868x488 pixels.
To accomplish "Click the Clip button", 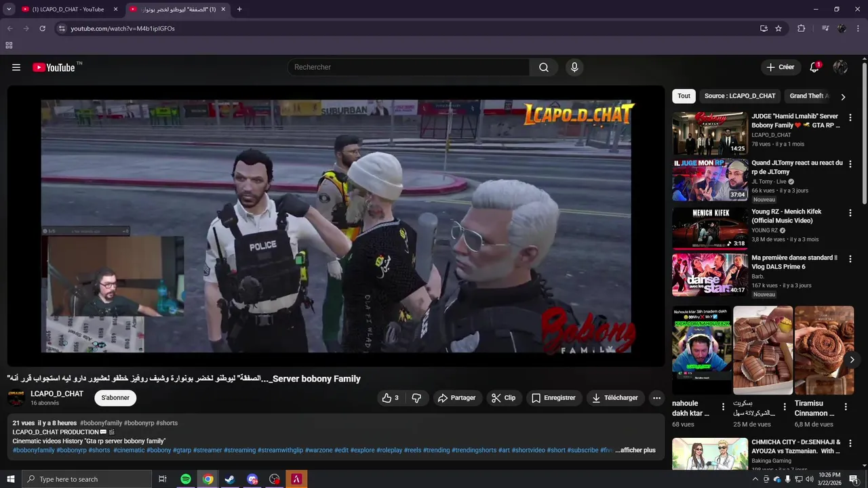I will [x=503, y=398].
